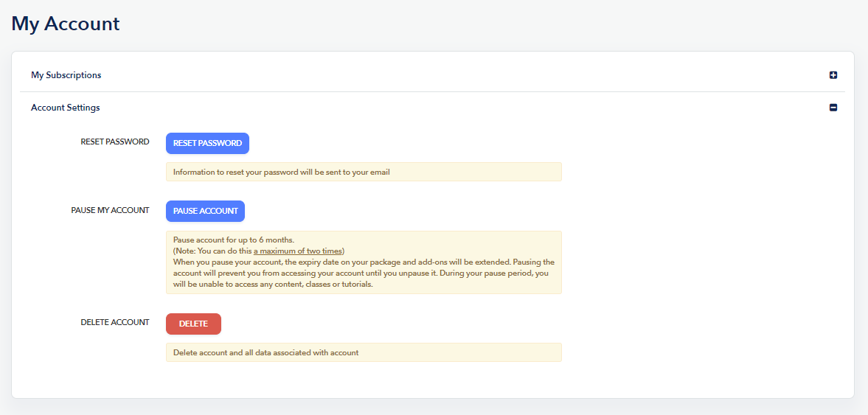The width and height of the screenshot is (868, 415).
Task: Open the My Subscriptions section title
Action: click(66, 75)
